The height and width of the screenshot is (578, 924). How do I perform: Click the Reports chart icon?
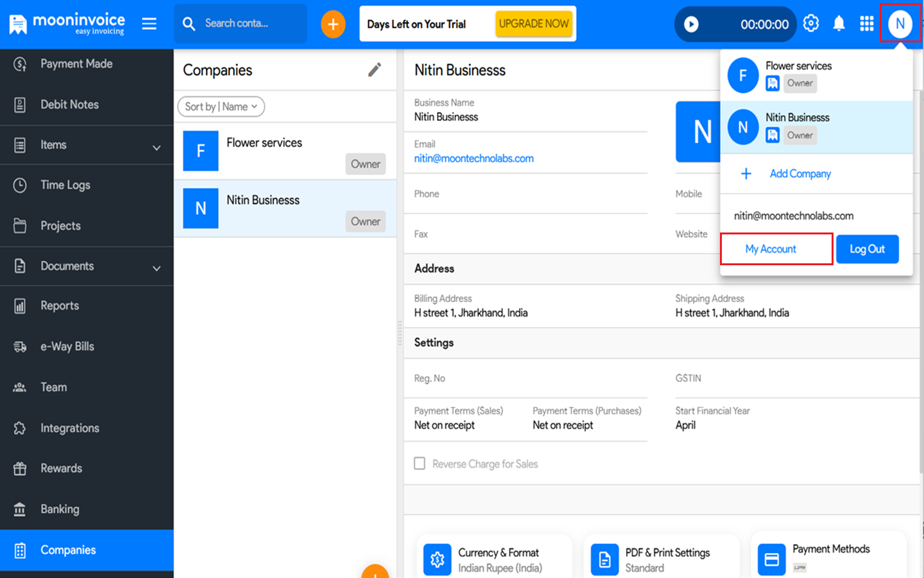coord(20,306)
